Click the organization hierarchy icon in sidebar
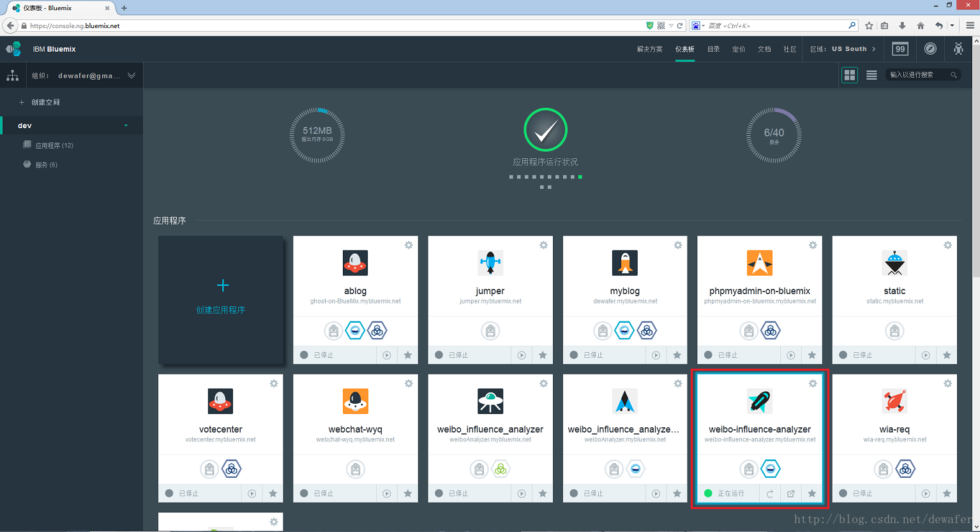Viewport: 980px width, 532px height. [12, 75]
